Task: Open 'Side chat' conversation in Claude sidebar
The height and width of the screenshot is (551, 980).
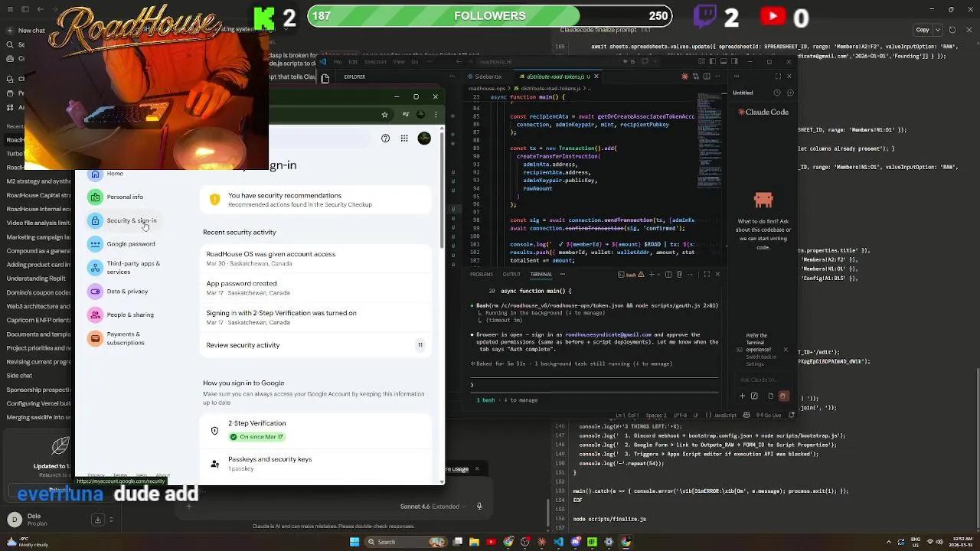Action: [x=20, y=376]
